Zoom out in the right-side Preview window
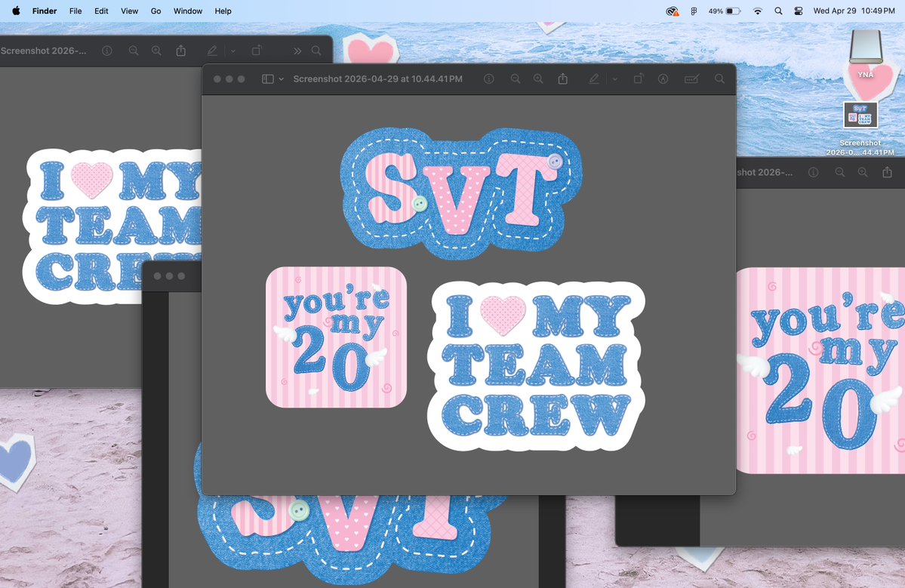The height and width of the screenshot is (588, 905). click(x=840, y=172)
